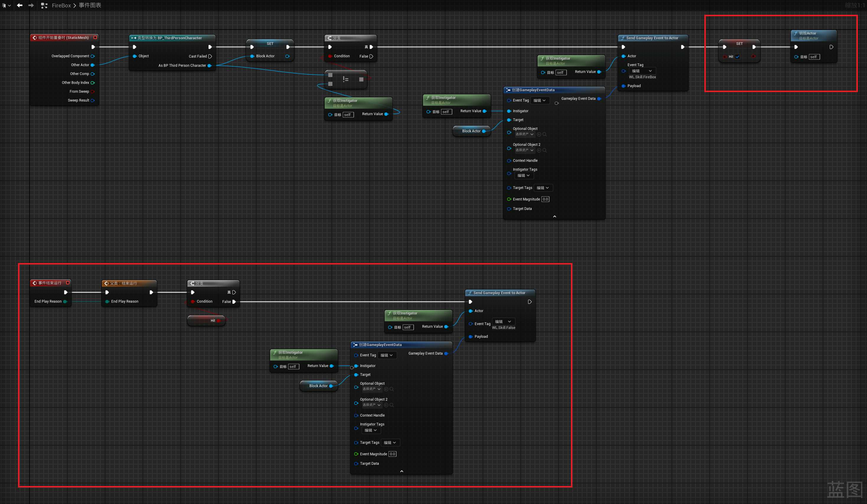Screen dimensions: 867x504
Task: Click the navigate back arrow
Action: tap(19, 5)
